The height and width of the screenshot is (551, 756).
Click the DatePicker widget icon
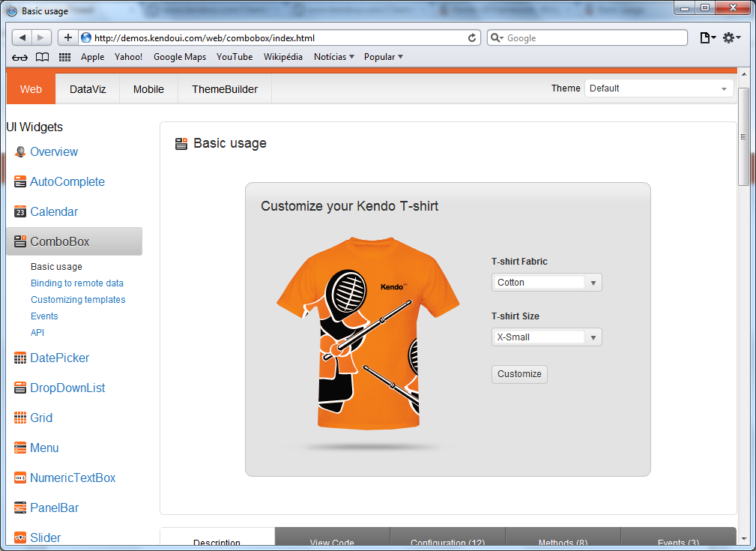pyautogui.click(x=19, y=358)
